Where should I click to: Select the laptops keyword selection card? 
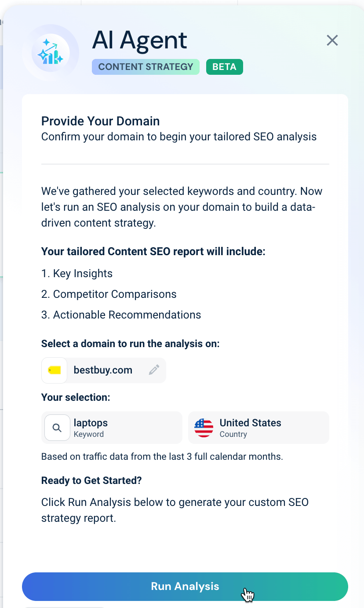(x=112, y=427)
